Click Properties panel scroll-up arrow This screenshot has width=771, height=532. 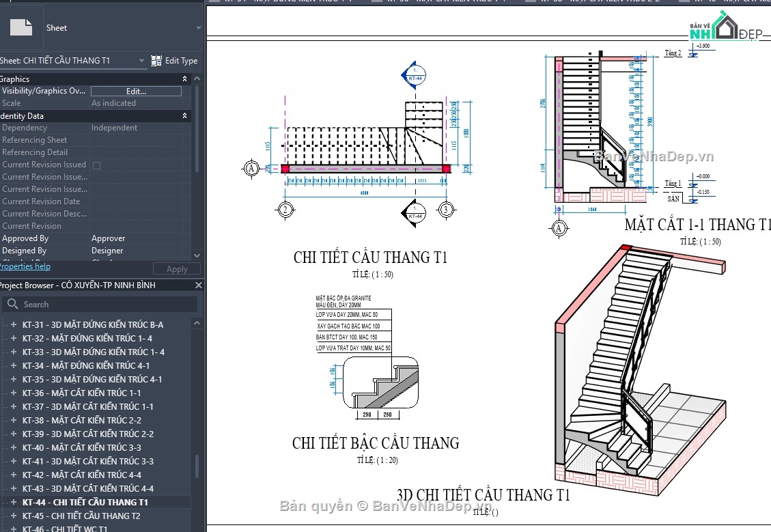(x=197, y=79)
